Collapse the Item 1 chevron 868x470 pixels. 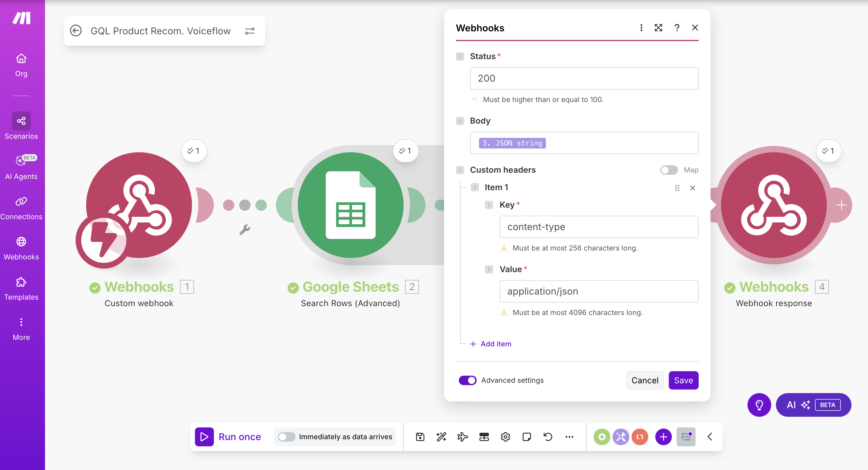(475, 187)
